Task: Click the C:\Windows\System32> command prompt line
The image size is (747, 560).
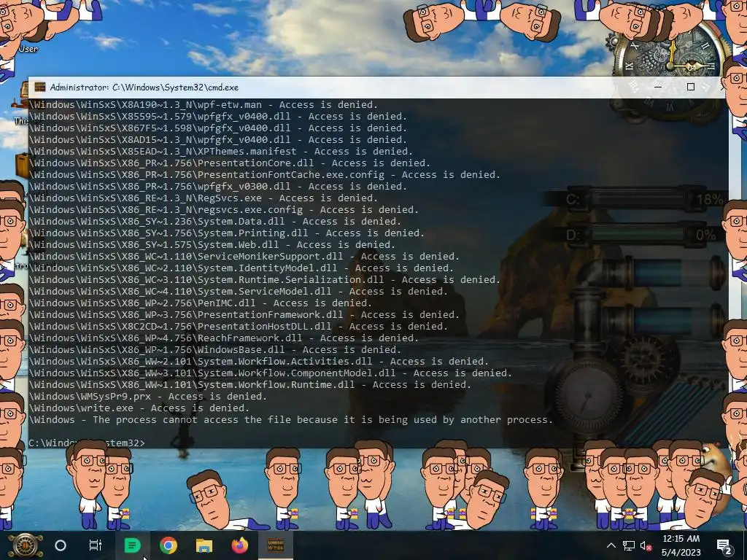Action: 87,443
